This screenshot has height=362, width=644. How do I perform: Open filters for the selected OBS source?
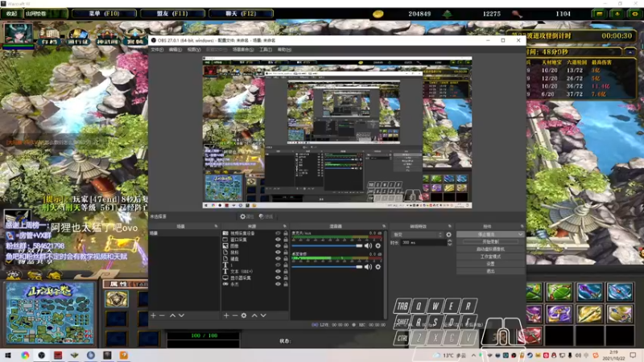[266, 216]
